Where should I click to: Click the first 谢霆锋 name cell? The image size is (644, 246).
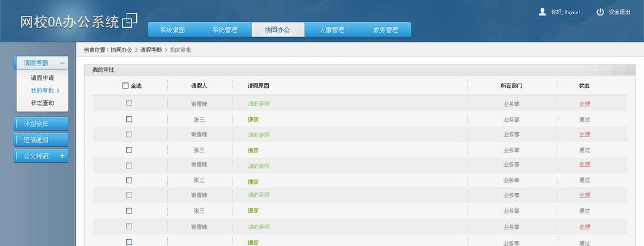(199, 104)
